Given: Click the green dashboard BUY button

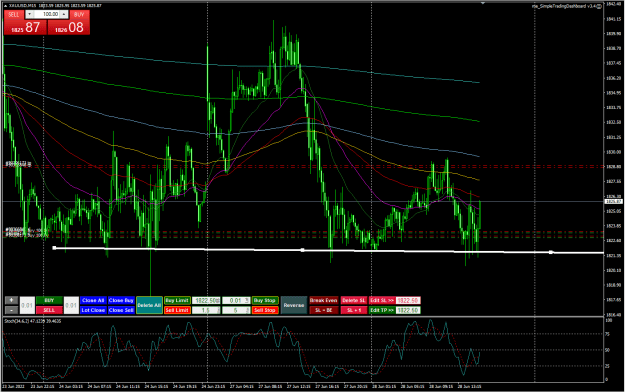Looking at the screenshot, I should [x=49, y=300].
